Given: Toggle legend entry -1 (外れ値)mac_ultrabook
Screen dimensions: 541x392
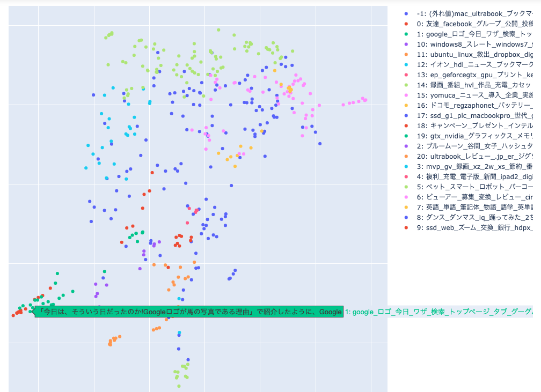Looking at the screenshot, I should coord(468,14).
